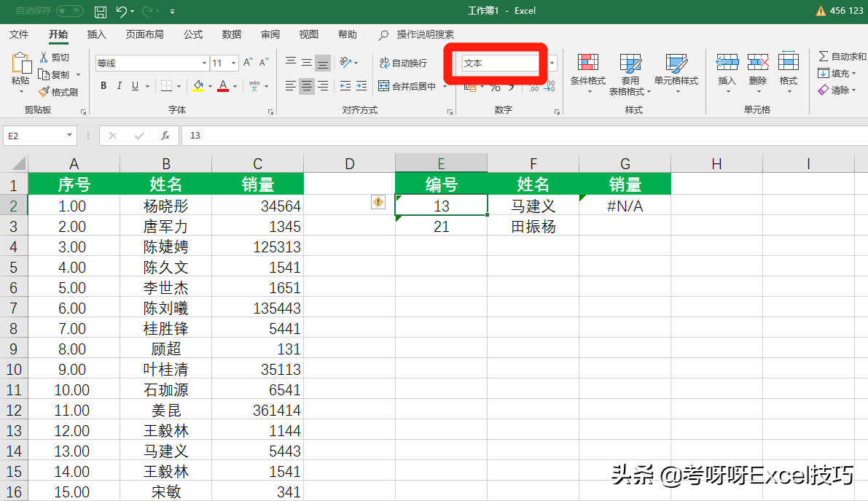
Task: Click the yellow fill color swatch
Action: (x=198, y=86)
